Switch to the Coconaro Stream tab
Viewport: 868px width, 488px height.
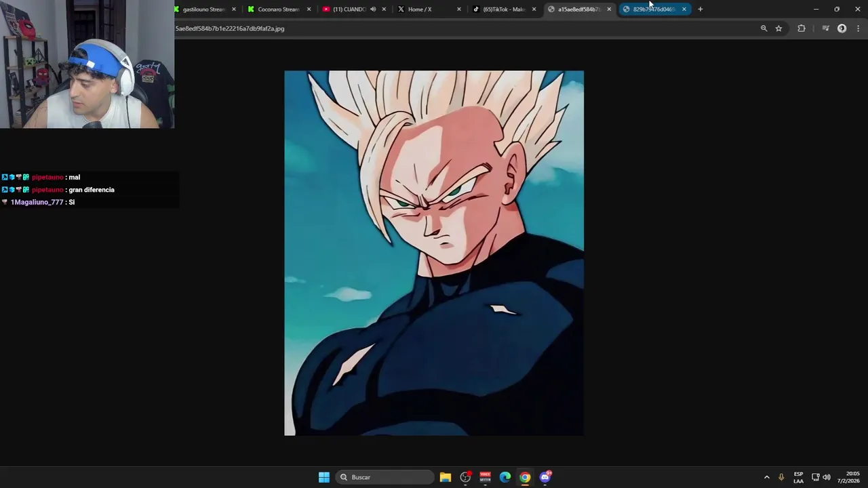[278, 9]
